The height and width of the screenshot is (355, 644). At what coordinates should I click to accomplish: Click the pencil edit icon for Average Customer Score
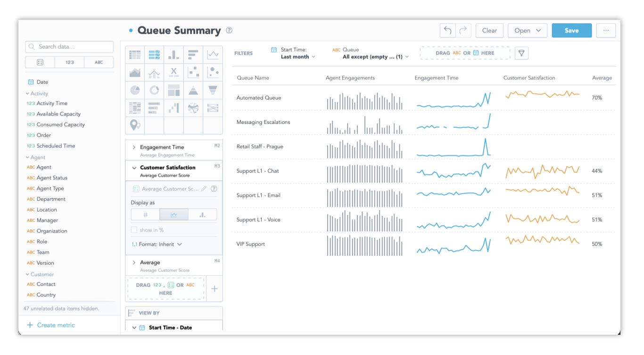pos(204,189)
